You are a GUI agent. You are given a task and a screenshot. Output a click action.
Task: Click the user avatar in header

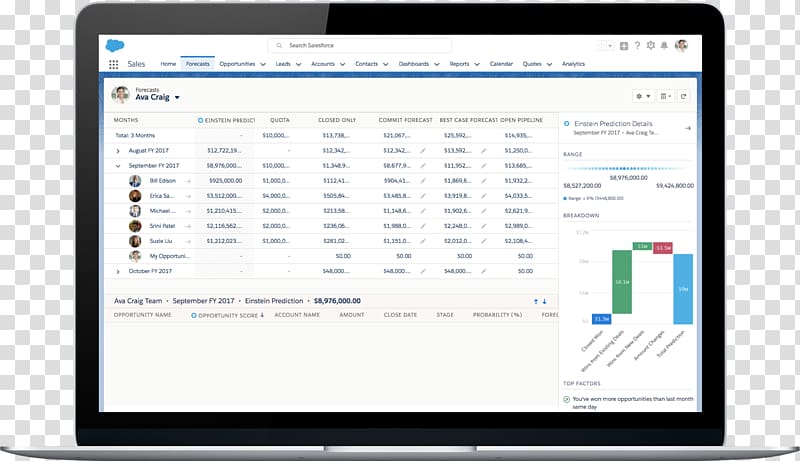(682, 46)
